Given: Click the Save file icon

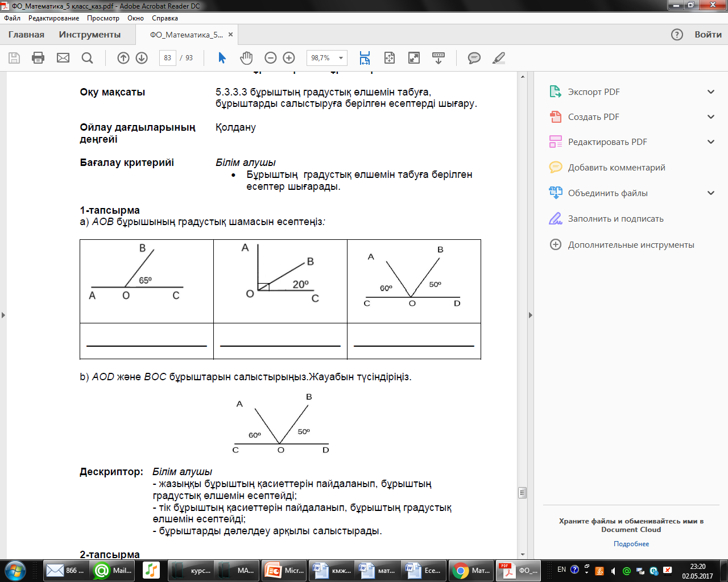Looking at the screenshot, I should pos(14,58).
